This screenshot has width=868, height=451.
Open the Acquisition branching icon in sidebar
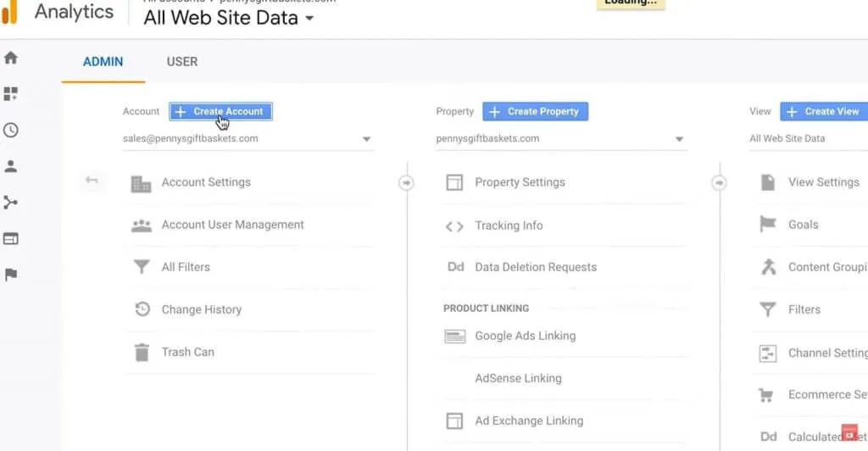tap(10, 203)
